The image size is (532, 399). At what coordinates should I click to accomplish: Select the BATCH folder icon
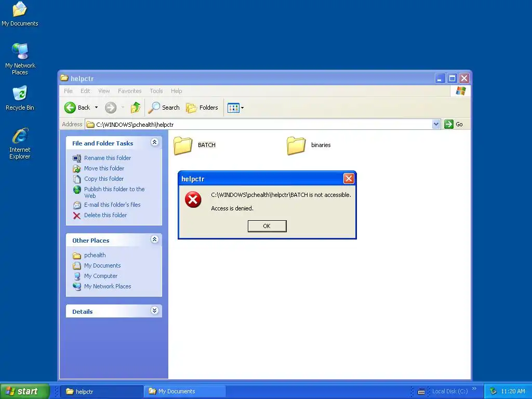[x=183, y=145]
